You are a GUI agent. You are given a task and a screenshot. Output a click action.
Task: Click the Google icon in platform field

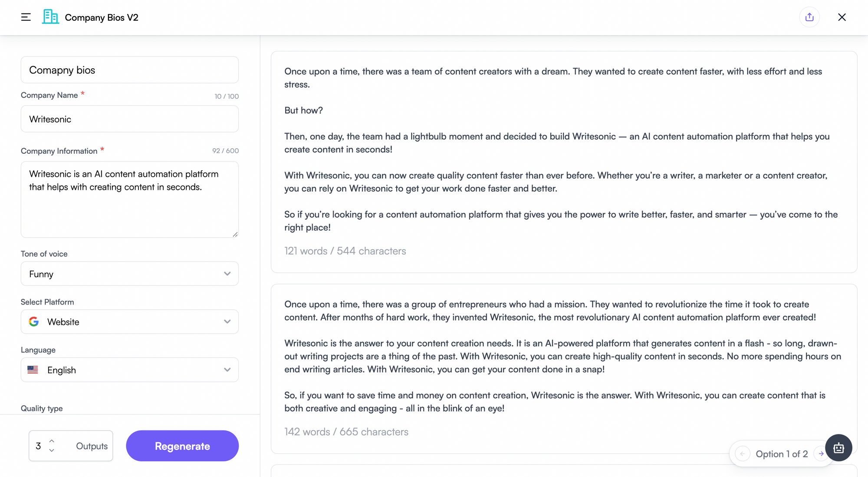[34, 322]
